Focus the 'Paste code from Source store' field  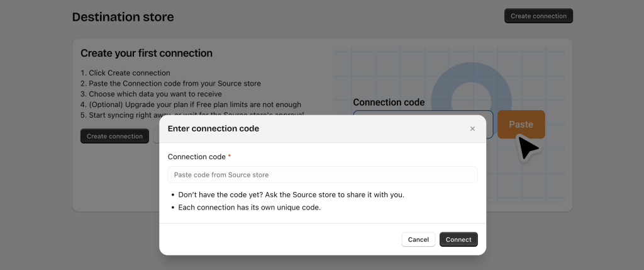(322, 175)
